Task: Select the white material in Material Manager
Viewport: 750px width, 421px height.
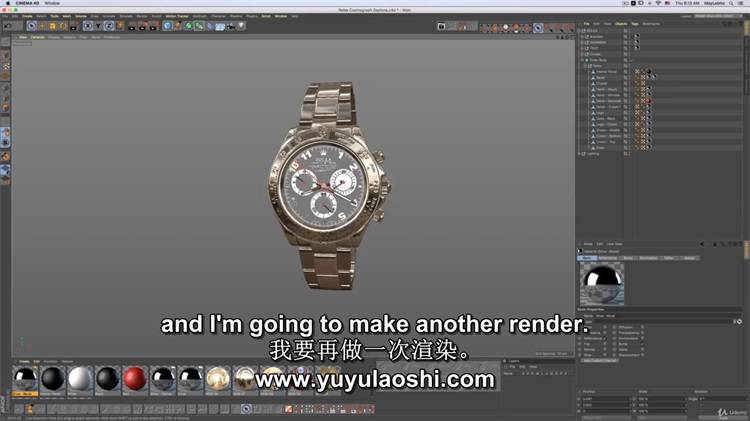Action: (79, 378)
